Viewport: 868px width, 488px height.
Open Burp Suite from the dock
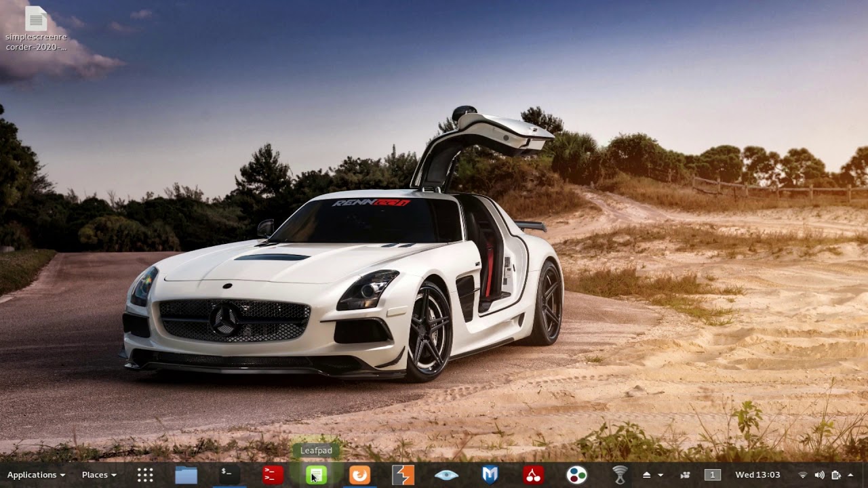(x=403, y=475)
